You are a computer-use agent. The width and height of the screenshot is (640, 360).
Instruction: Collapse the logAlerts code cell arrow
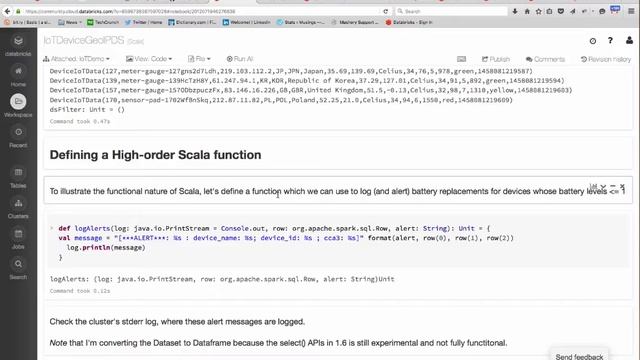point(51,228)
